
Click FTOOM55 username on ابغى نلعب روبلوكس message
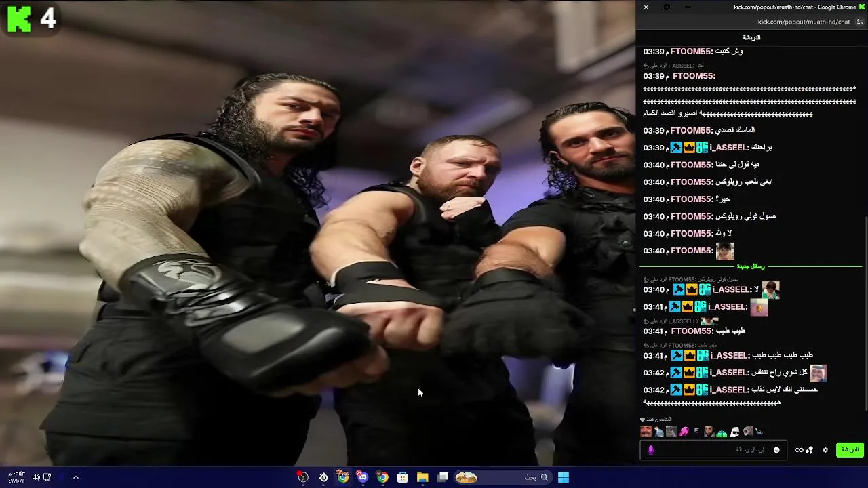(x=691, y=182)
